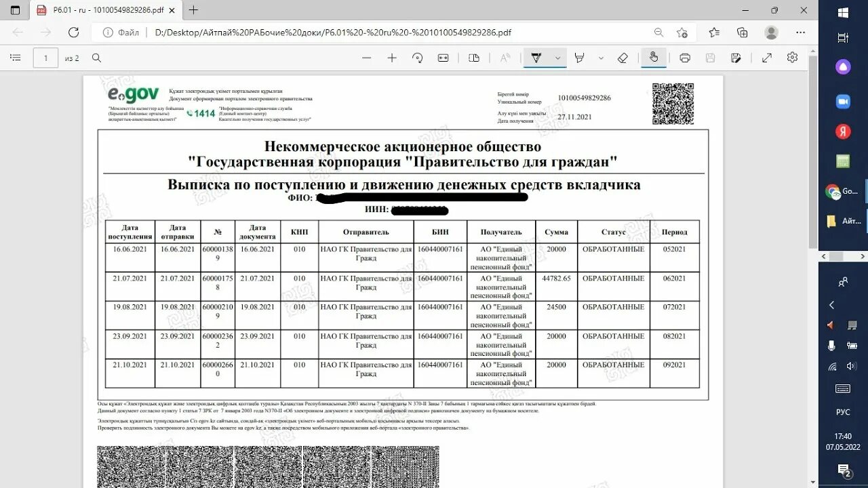
Task: Search within the PDF document
Action: pos(96,58)
